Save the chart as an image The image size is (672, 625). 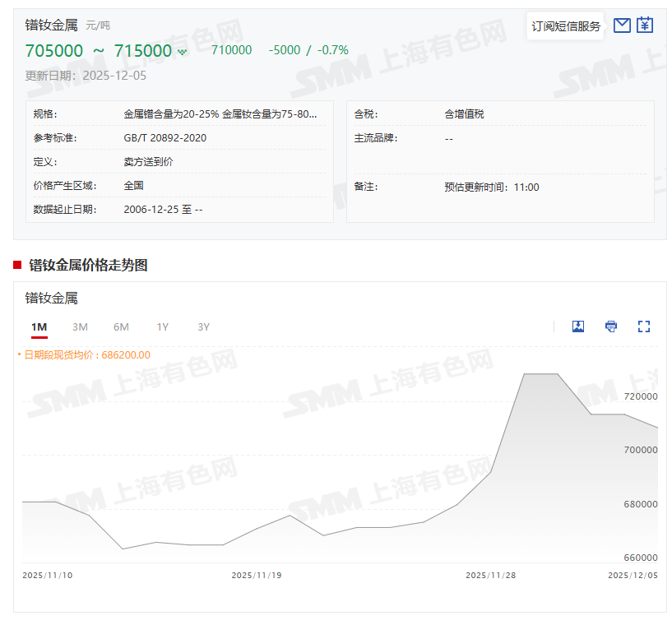tap(578, 326)
